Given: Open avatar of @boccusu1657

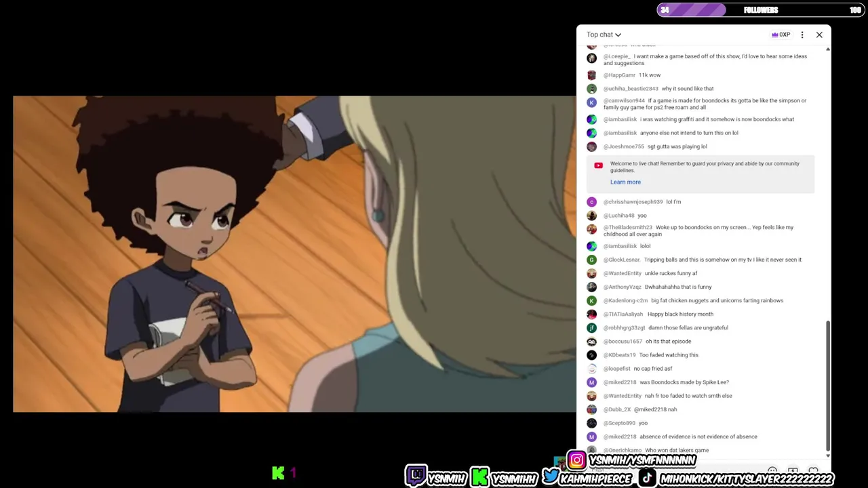Looking at the screenshot, I should [591, 342].
